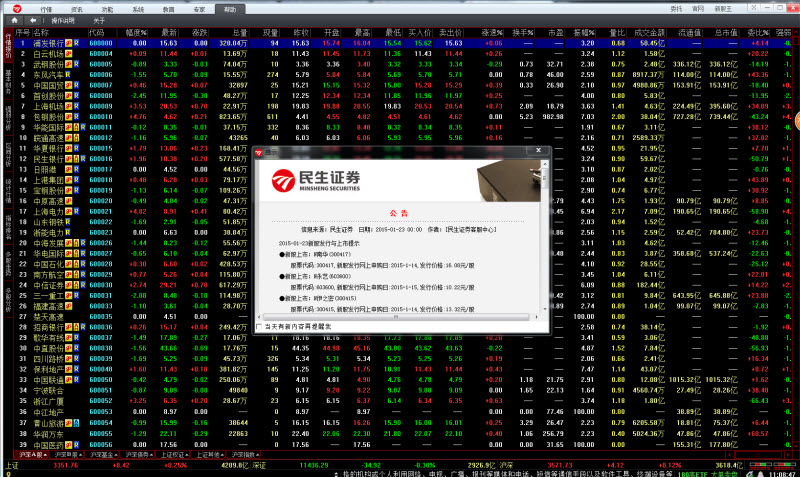Click 操作说明 in the toolbar
The image size is (800, 477).
click(x=63, y=20)
